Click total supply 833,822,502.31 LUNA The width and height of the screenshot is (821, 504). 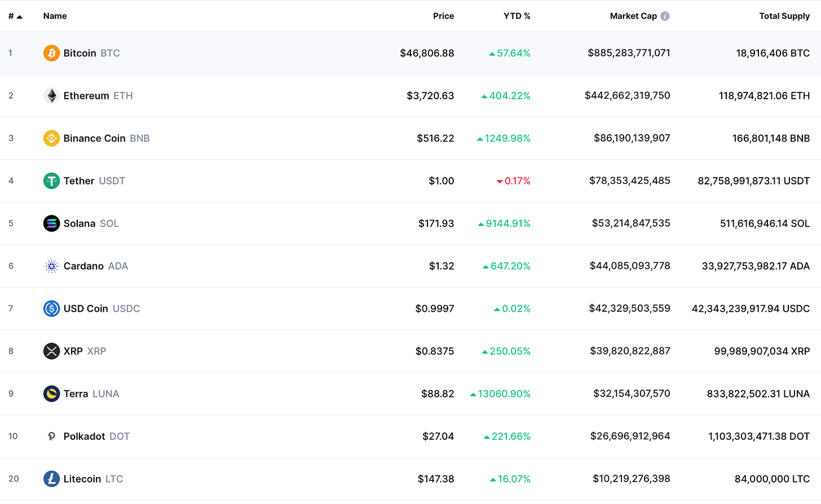tap(758, 394)
